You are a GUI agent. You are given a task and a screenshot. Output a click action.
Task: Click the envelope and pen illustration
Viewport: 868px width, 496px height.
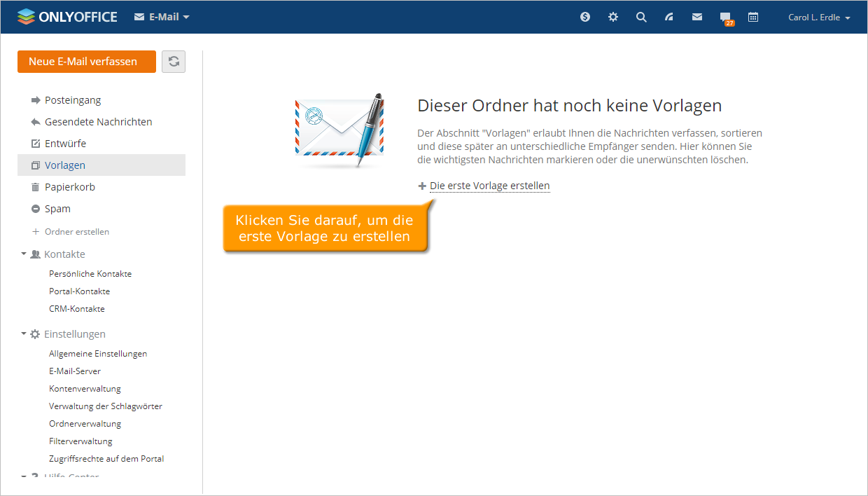tap(339, 130)
